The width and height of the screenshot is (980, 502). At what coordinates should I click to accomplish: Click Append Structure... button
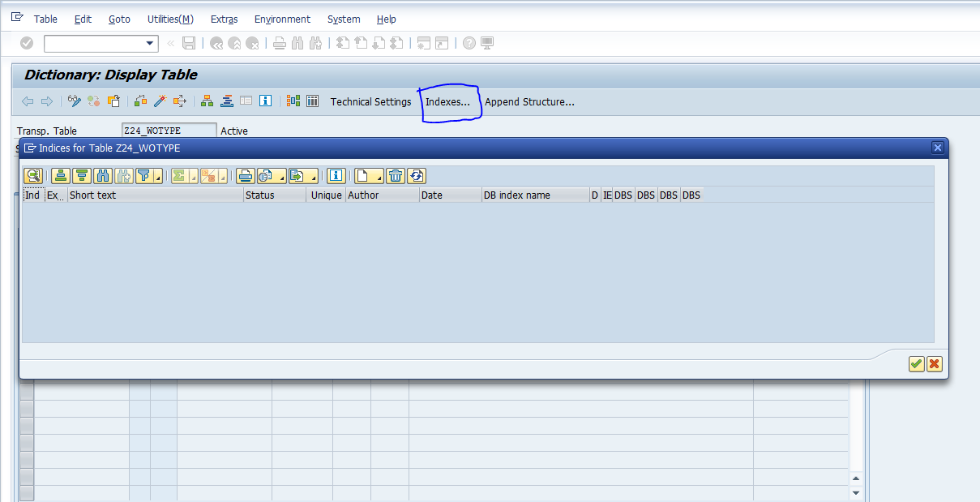529,101
